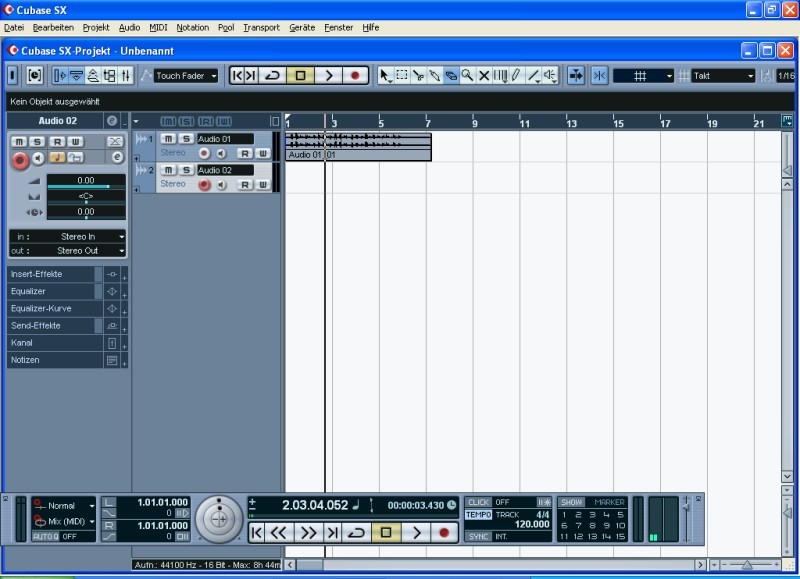Click the Send-Effekte state icon in Inspector
Viewport: 800px width, 579px height.
(x=112, y=325)
